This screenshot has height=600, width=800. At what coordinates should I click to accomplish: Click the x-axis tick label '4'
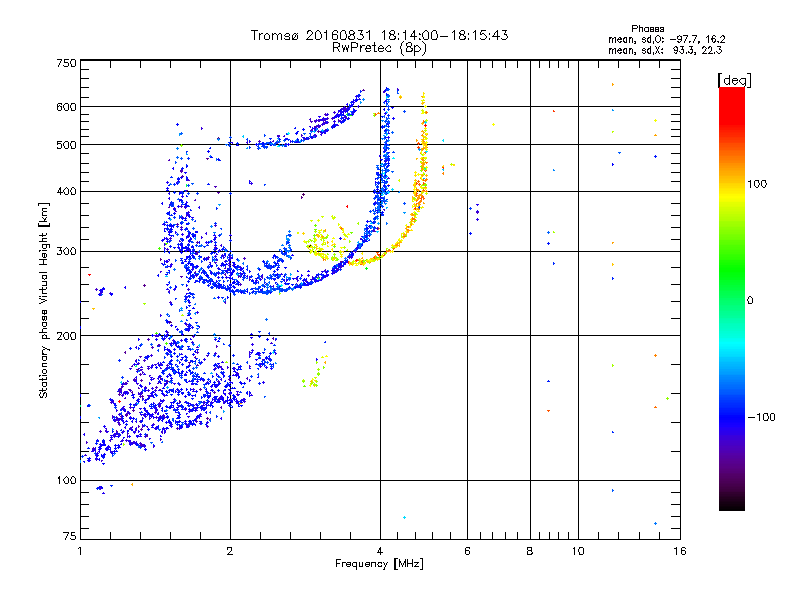coord(380,551)
